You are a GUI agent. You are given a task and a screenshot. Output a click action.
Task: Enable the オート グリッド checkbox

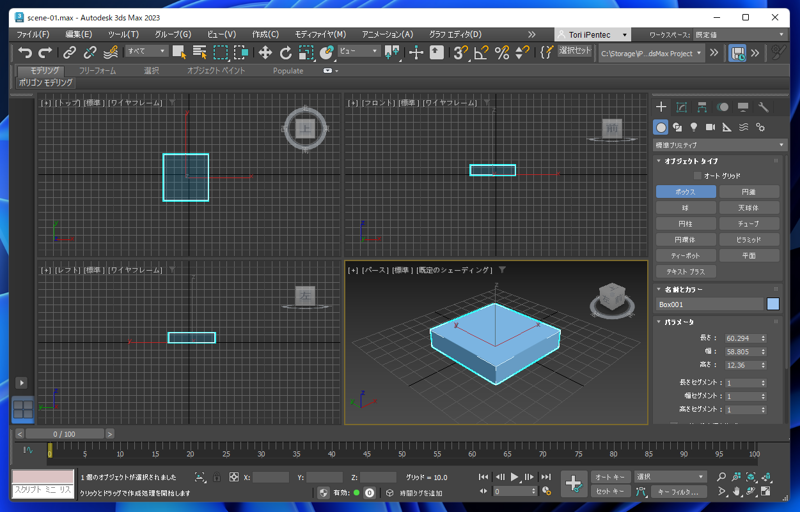697,176
